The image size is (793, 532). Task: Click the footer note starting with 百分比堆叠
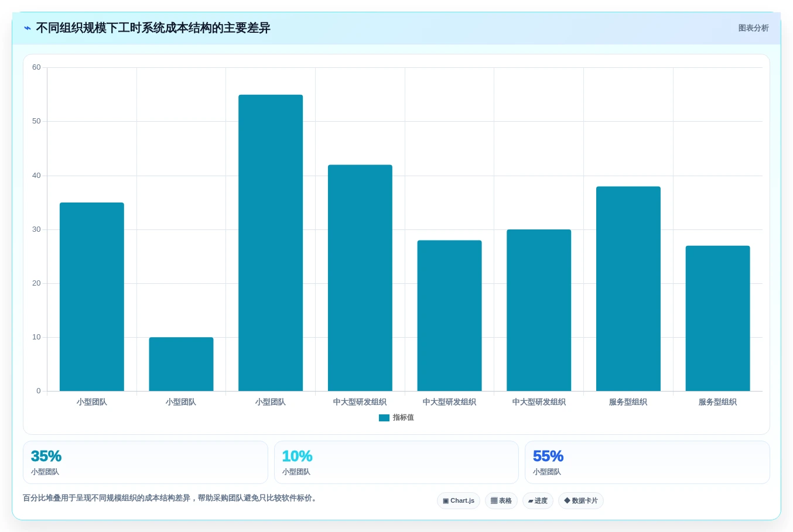[x=171, y=499]
